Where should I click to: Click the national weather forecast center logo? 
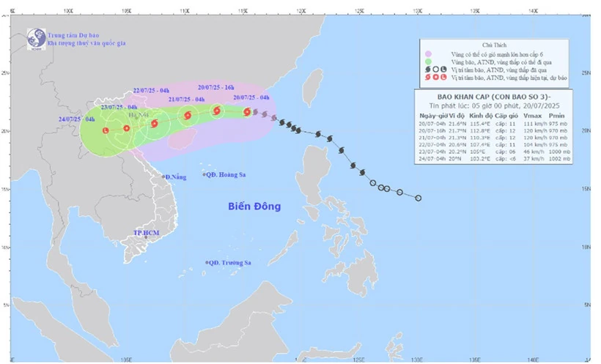(34, 38)
